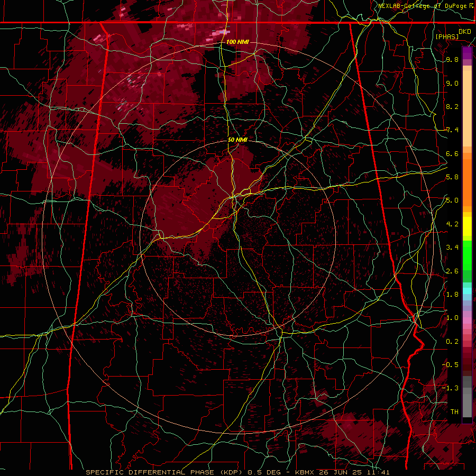Click the 1.0 scale value
The width and height of the screenshot is (476, 476).
(x=452, y=318)
